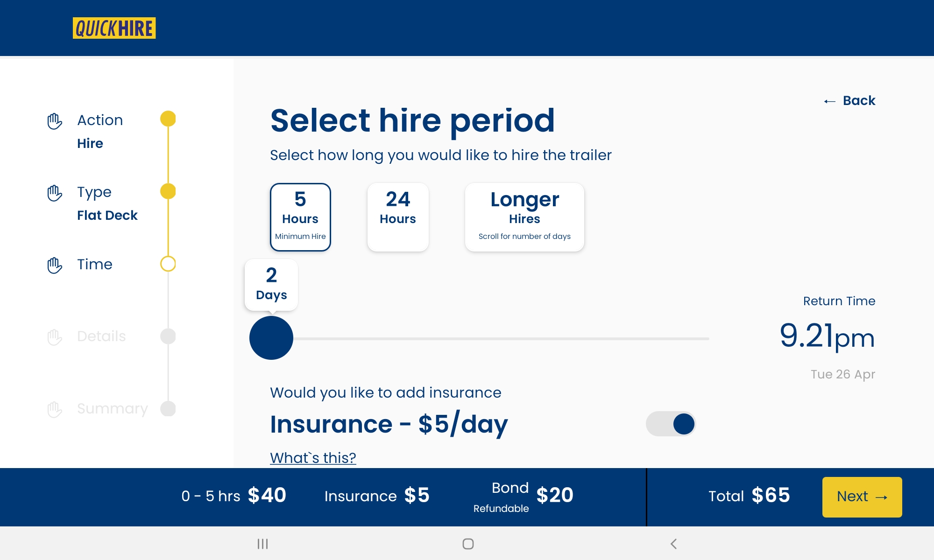934x560 pixels.
Task: Click the hand icon beside Details
Action: tap(55, 337)
